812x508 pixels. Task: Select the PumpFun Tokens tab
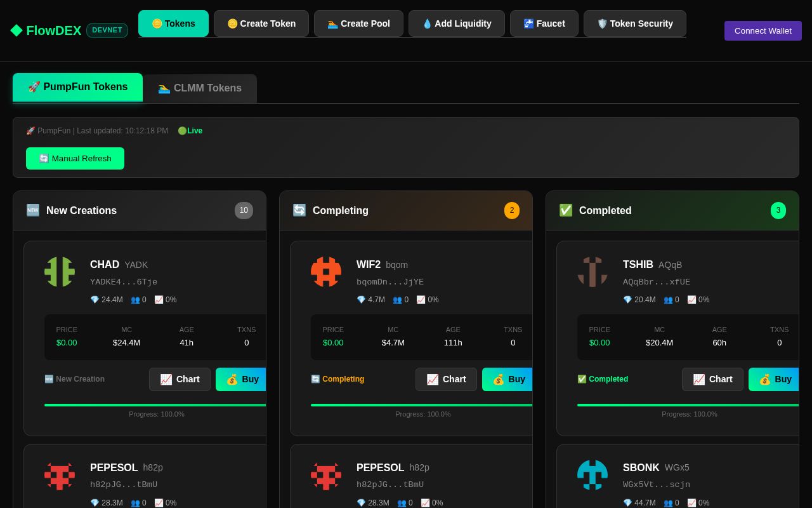coord(78,87)
